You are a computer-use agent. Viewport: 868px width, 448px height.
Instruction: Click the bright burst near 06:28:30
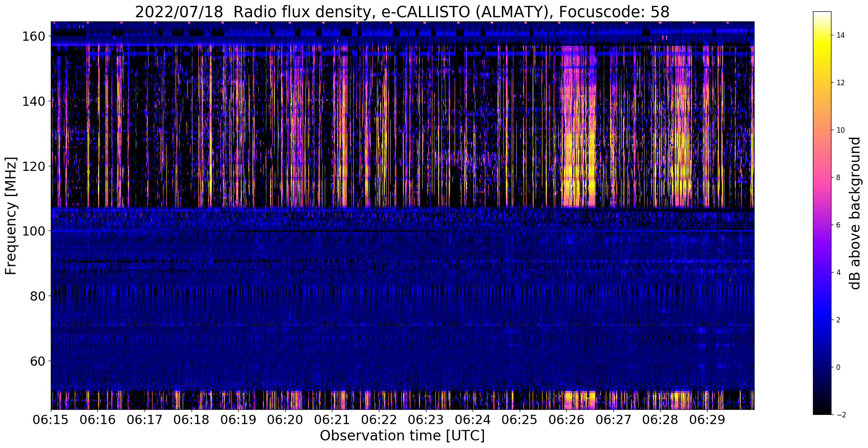point(681,126)
